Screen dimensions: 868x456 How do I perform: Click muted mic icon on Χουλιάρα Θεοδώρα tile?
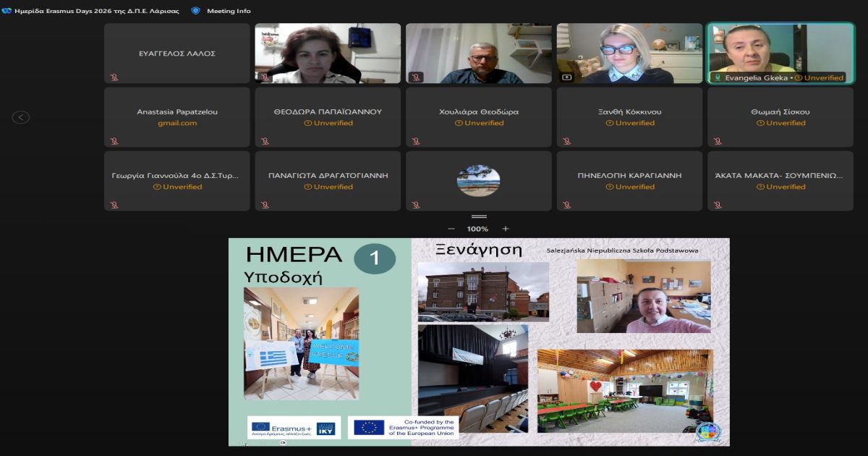pos(416,140)
